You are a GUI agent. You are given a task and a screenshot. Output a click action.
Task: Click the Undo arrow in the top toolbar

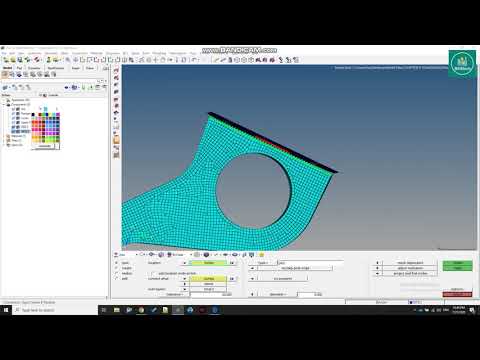[194, 60]
